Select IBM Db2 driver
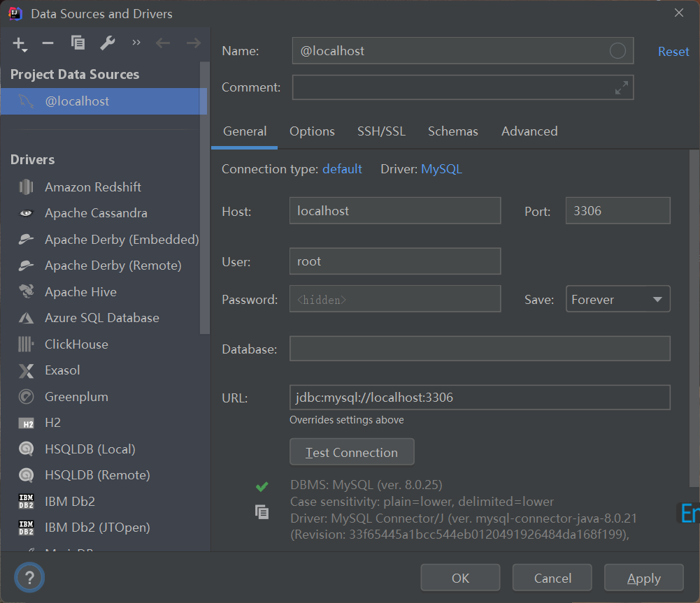700x603 pixels. [x=70, y=501]
